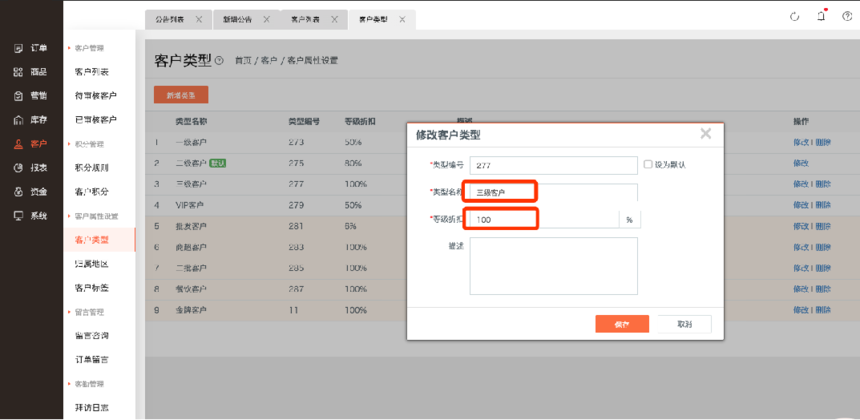The image size is (860, 420).
Task: Click the 报表 reports icon in sidebar
Action: (x=18, y=168)
